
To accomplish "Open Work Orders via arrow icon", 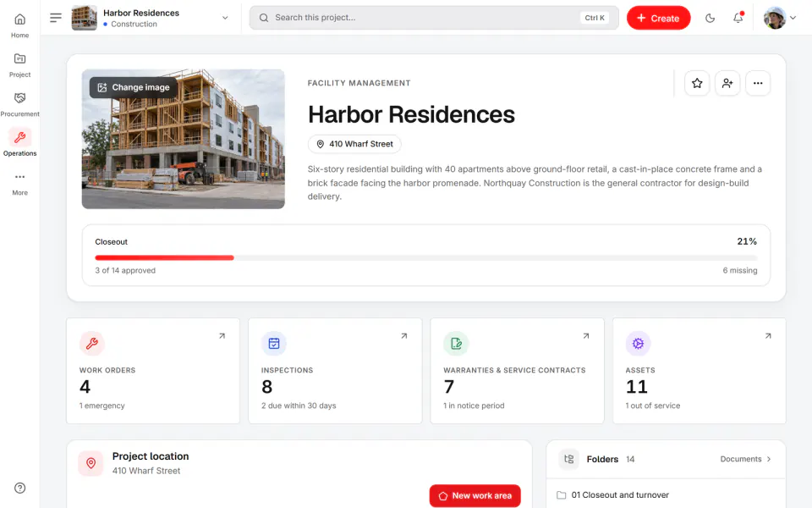I will (222, 336).
